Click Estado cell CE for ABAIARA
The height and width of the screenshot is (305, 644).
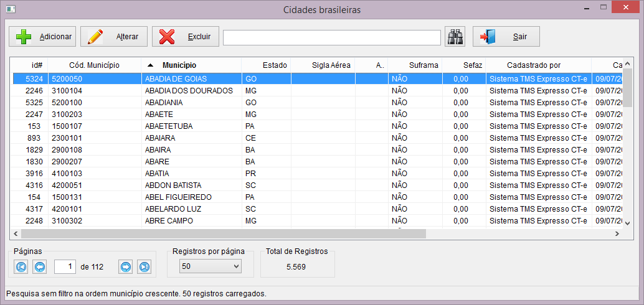tap(250, 138)
